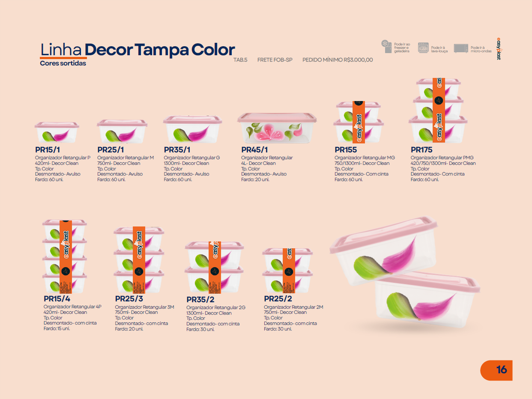Click the PR175 three-container stack image

click(x=438, y=111)
